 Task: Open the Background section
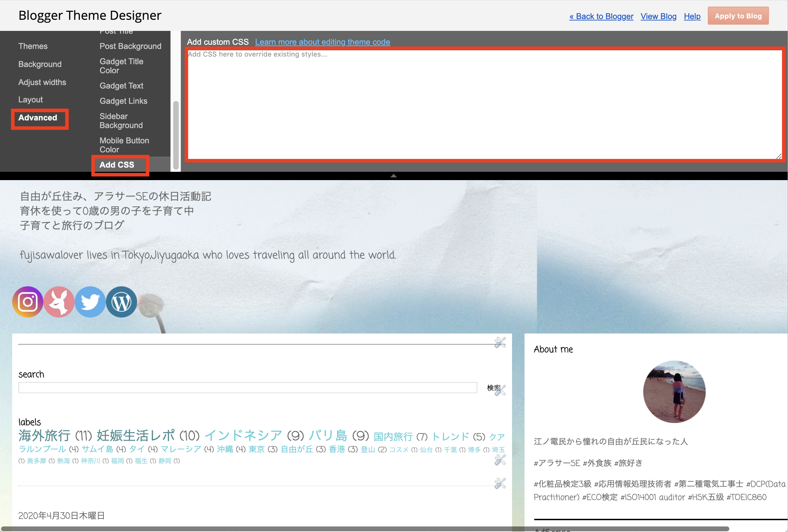[x=40, y=64]
